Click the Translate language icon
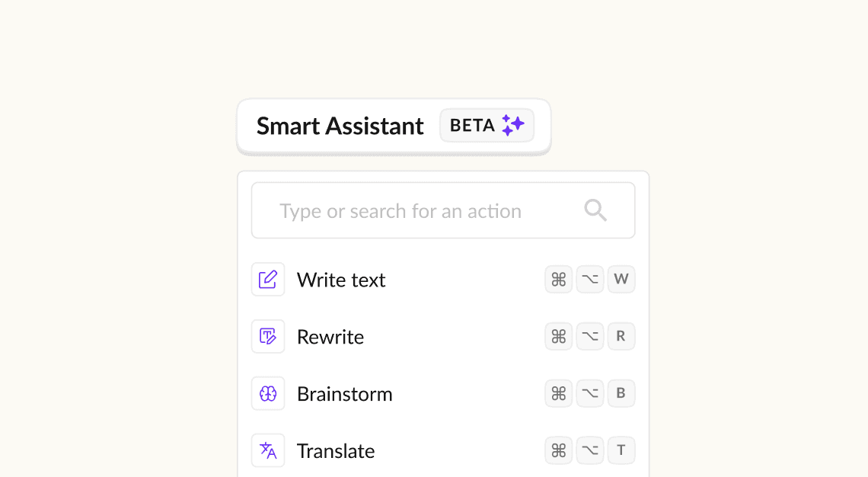The height and width of the screenshot is (477, 868). tap(268, 450)
